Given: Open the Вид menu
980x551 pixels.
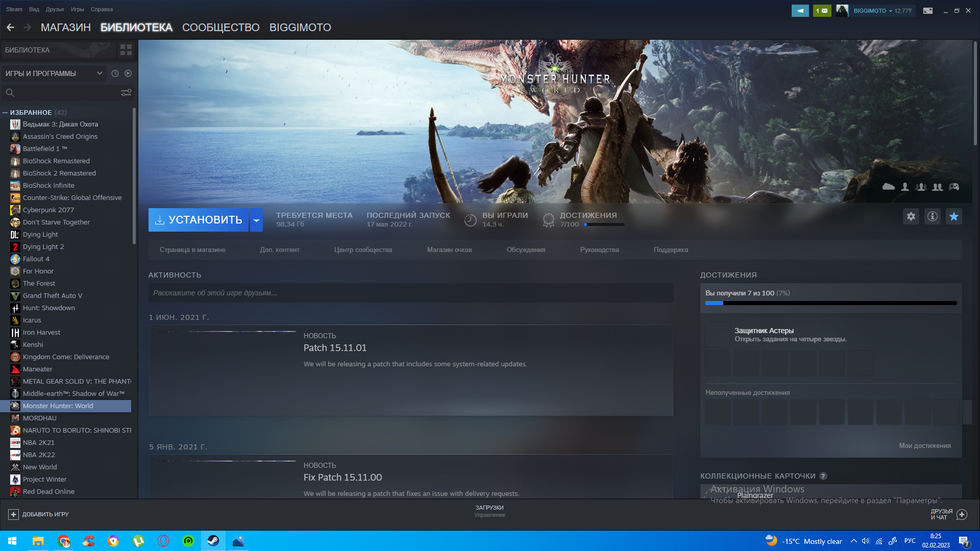Looking at the screenshot, I should point(34,9).
